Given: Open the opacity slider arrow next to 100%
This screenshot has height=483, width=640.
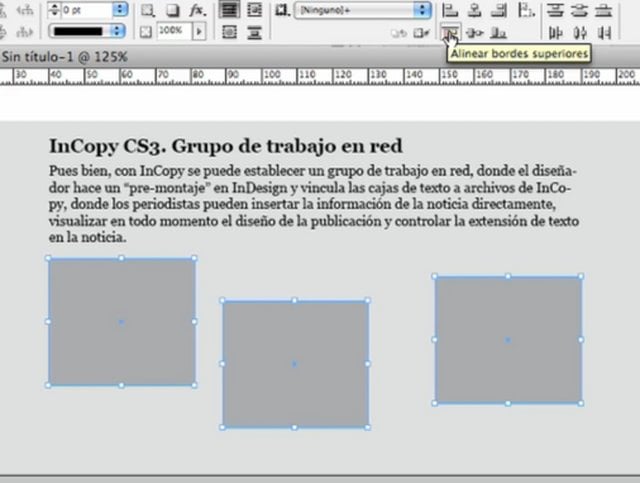Looking at the screenshot, I should coord(199,31).
